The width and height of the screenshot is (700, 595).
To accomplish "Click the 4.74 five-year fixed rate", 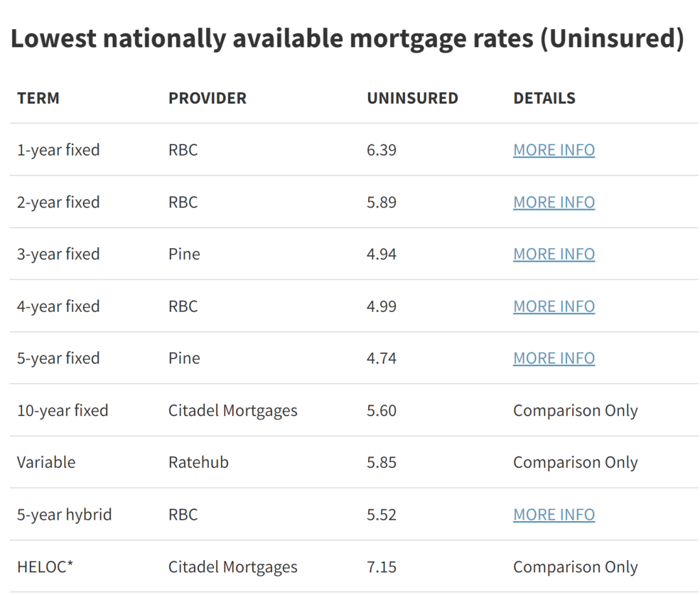I will click(381, 358).
